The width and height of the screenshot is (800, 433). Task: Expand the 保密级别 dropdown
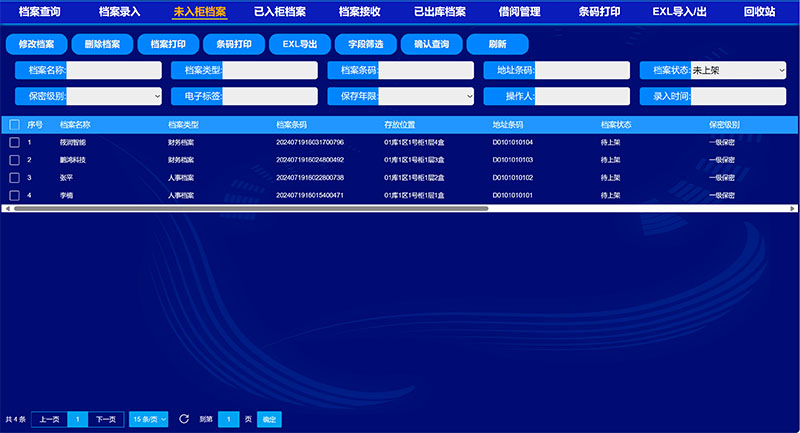coord(114,96)
